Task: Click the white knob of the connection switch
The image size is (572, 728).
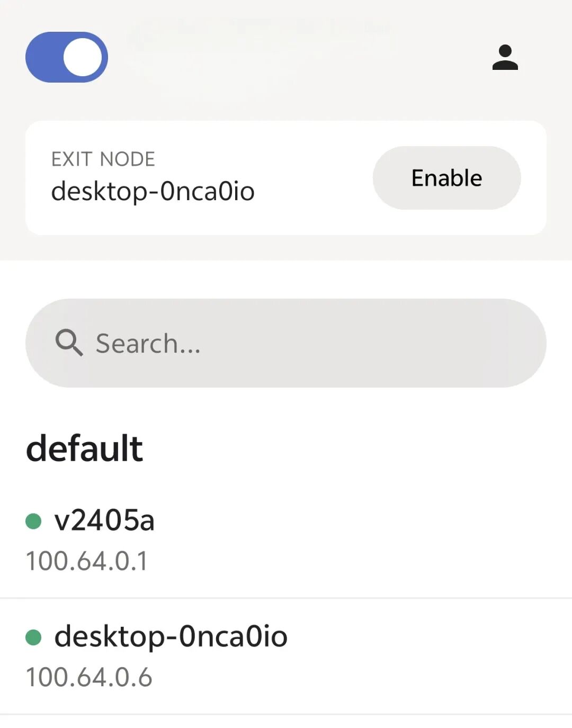Action: point(83,57)
